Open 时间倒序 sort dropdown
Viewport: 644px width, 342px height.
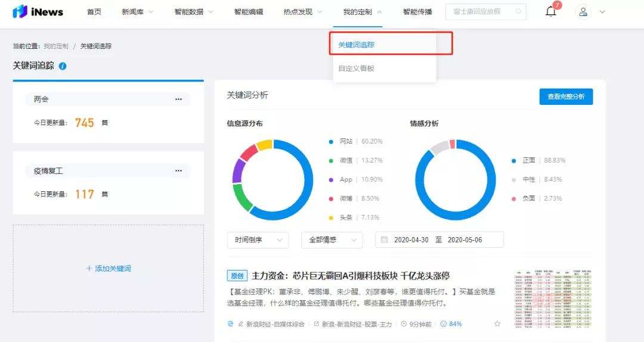[258, 240]
